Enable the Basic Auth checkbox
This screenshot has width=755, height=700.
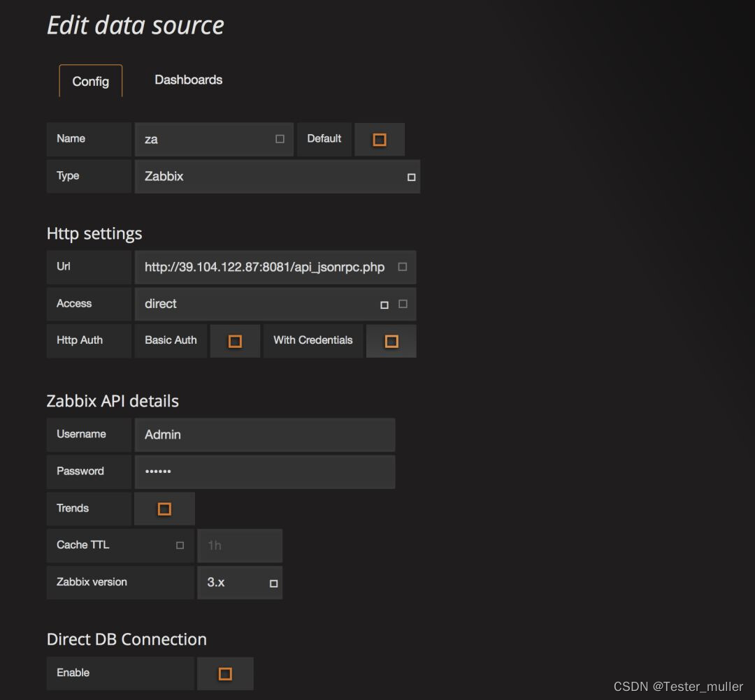[x=235, y=341]
